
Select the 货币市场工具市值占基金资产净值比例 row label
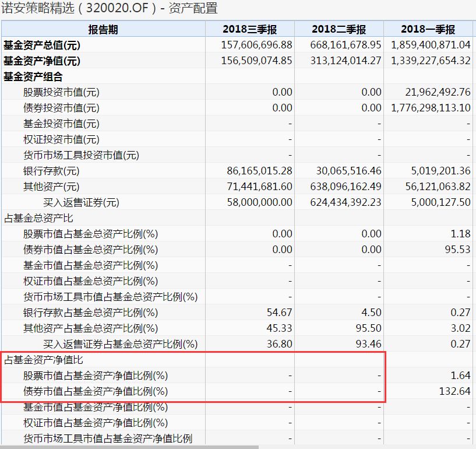[108, 439]
